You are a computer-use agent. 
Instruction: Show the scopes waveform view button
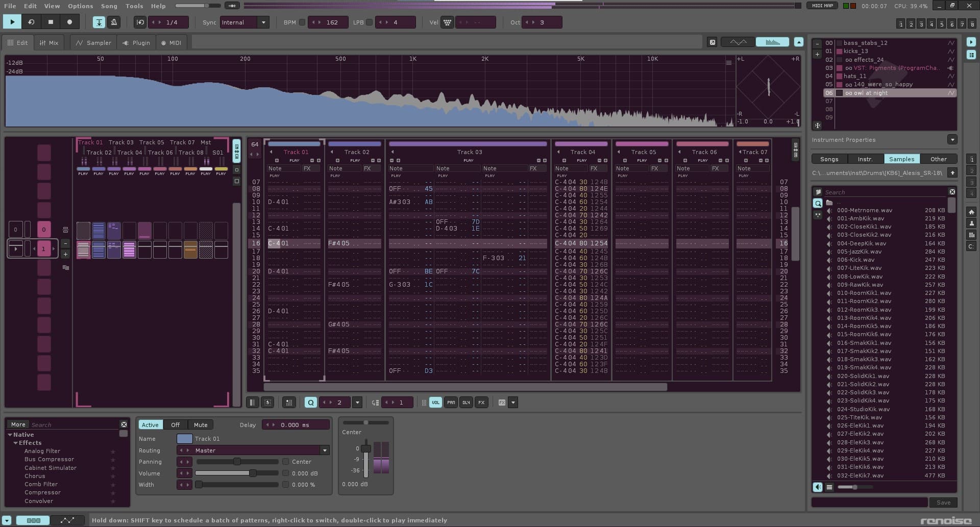738,42
